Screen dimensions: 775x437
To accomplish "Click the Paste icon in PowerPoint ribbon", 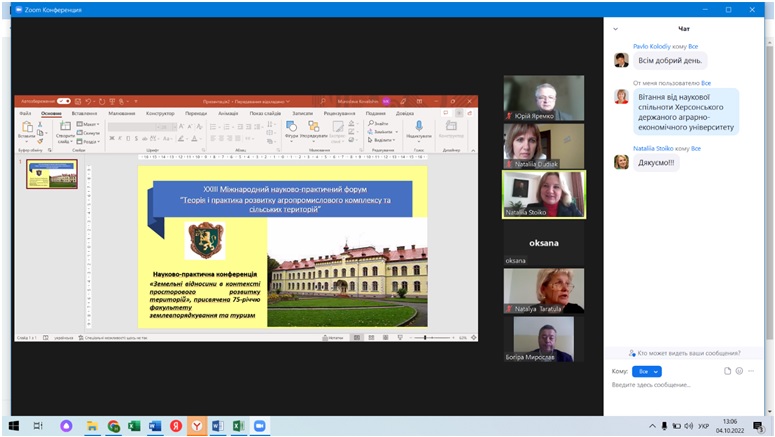I will (26, 129).
